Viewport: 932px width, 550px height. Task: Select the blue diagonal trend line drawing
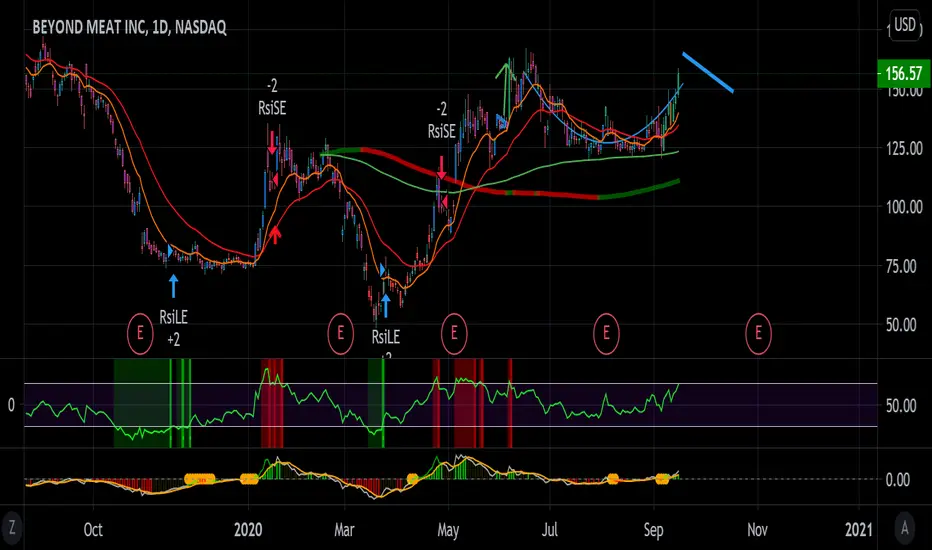[x=708, y=73]
